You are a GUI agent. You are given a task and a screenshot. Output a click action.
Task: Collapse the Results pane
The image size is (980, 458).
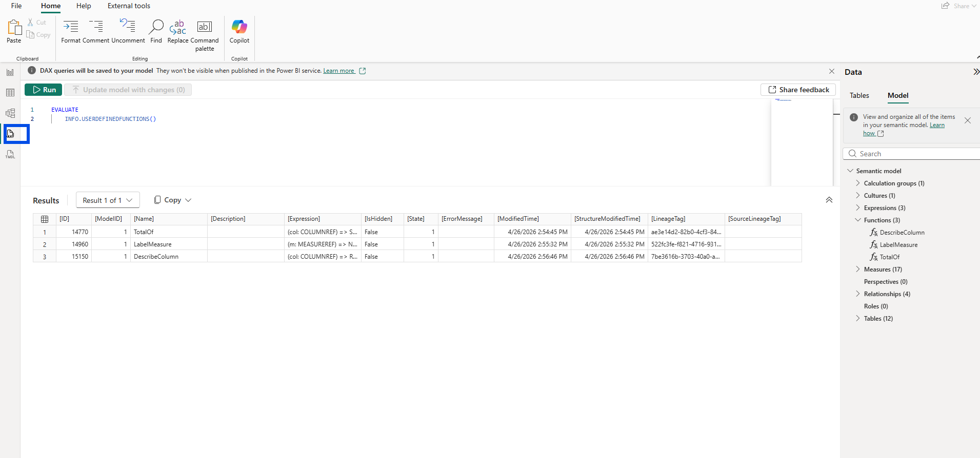(829, 200)
